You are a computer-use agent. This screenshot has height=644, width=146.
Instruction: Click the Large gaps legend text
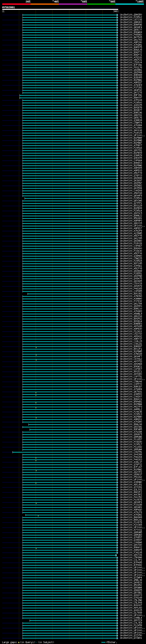click(x=28, y=642)
